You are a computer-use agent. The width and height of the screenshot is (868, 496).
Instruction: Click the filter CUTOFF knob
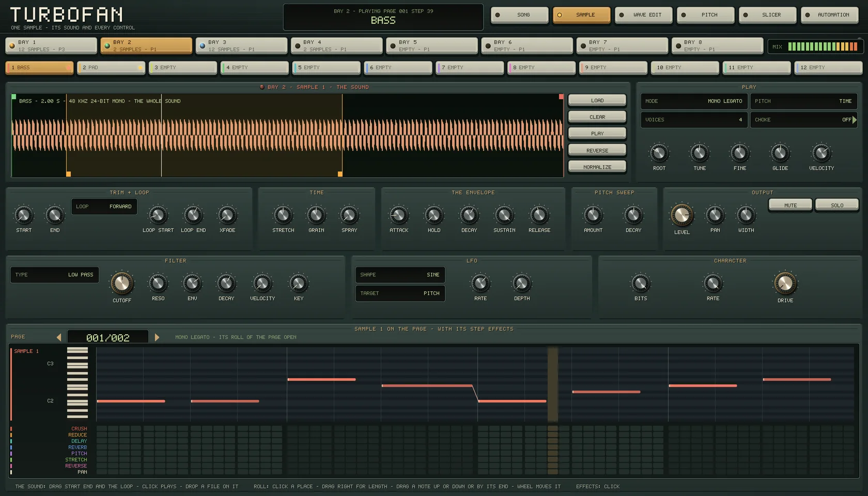[x=122, y=283]
